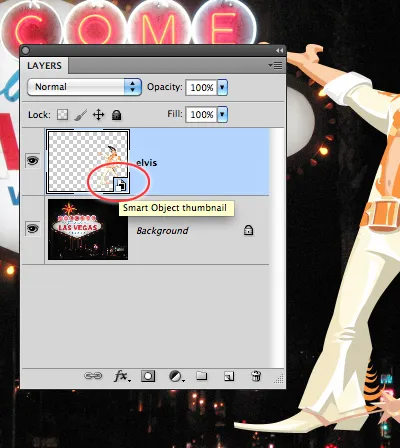Select the LAYERS tab

click(x=44, y=66)
